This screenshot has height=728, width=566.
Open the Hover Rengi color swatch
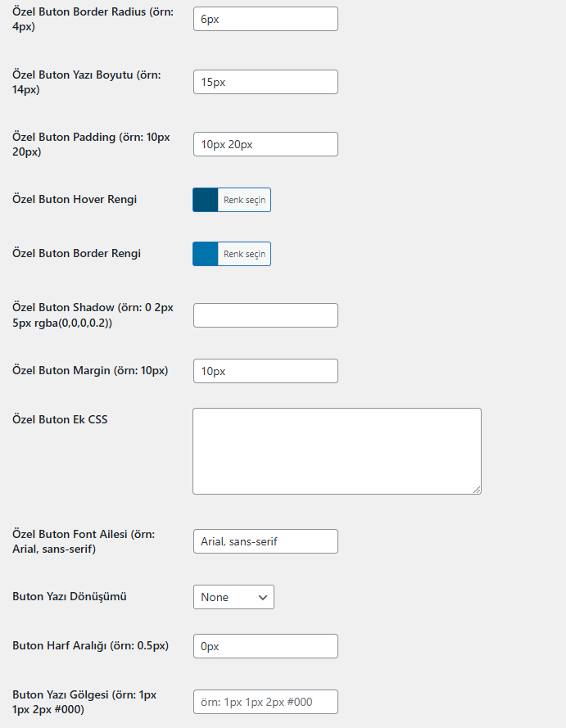click(x=206, y=200)
